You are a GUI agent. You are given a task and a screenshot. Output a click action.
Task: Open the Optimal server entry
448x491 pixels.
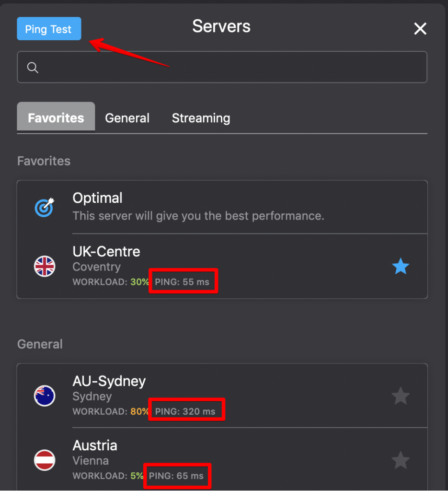point(192,207)
